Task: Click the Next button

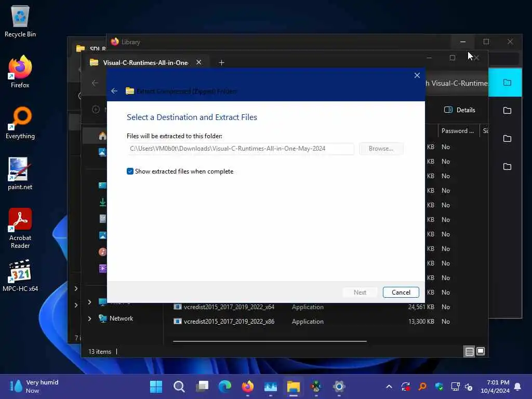Action: pyautogui.click(x=360, y=292)
